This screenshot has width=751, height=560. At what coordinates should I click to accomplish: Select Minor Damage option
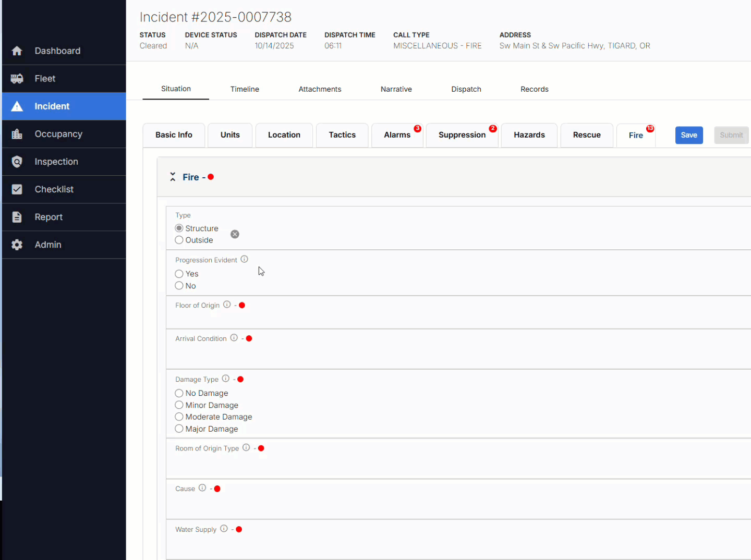[179, 405]
